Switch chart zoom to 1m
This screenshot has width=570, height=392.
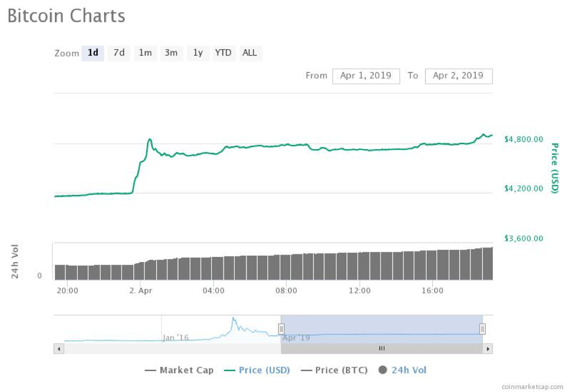click(145, 53)
